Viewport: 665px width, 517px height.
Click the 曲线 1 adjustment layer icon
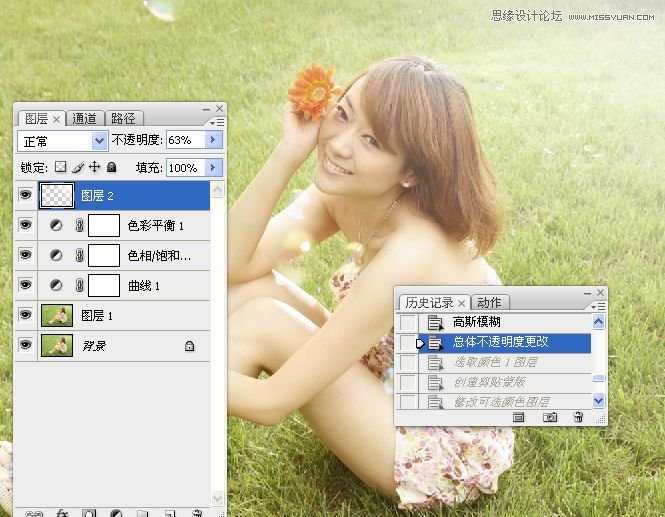(56, 286)
